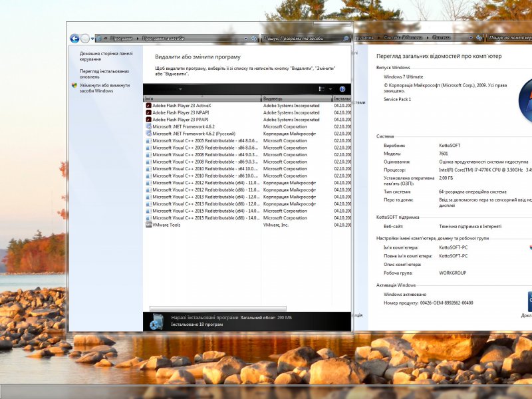Click icon of Visual C++ 2012 (x86) row
The width and height of the screenshot is (532, 399).
148,190
